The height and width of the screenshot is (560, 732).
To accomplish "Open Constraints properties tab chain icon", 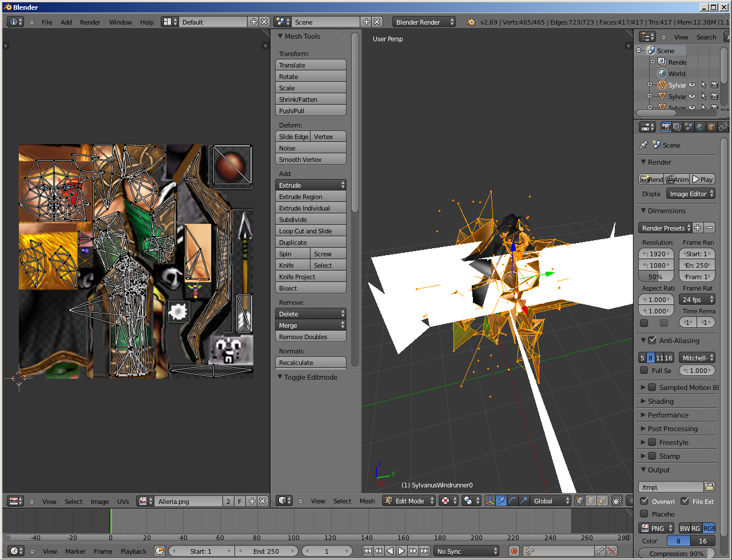I will coord(722,127).
